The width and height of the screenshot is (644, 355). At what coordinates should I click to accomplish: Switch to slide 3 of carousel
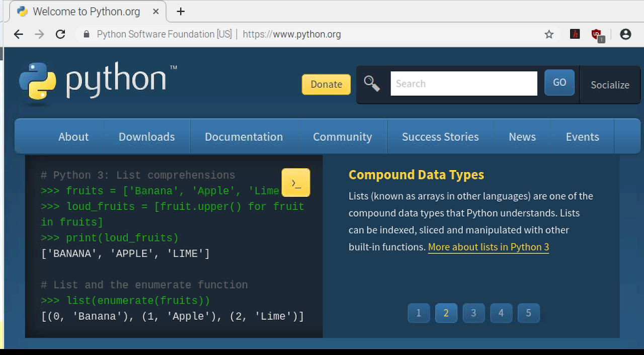473,313
